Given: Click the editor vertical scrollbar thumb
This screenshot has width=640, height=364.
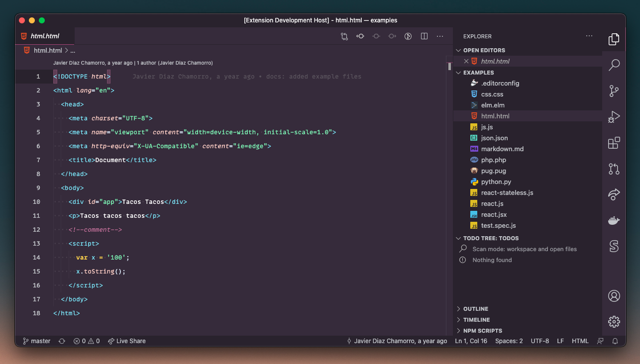Looking at the screenshot, I should [449, 66].
